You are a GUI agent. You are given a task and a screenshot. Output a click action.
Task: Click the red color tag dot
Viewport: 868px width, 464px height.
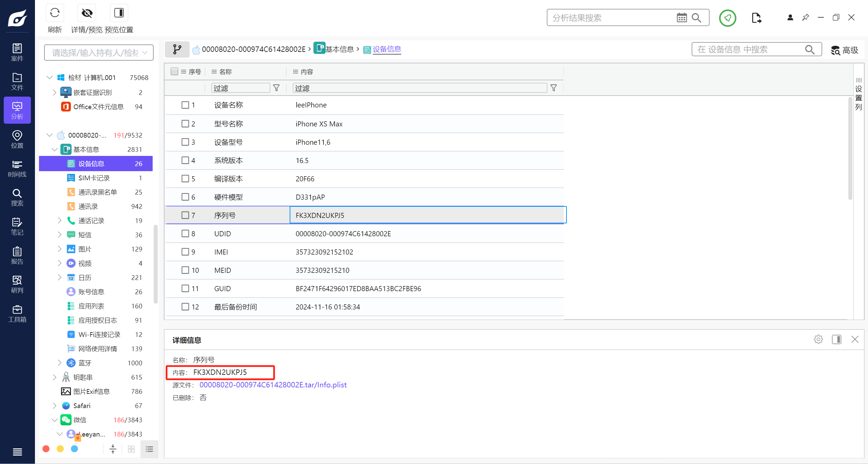click(46, 449)
